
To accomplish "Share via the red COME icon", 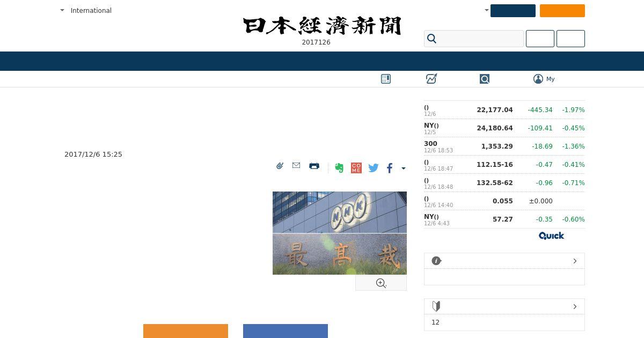I will pyautogui.click(x=356, y=168).
